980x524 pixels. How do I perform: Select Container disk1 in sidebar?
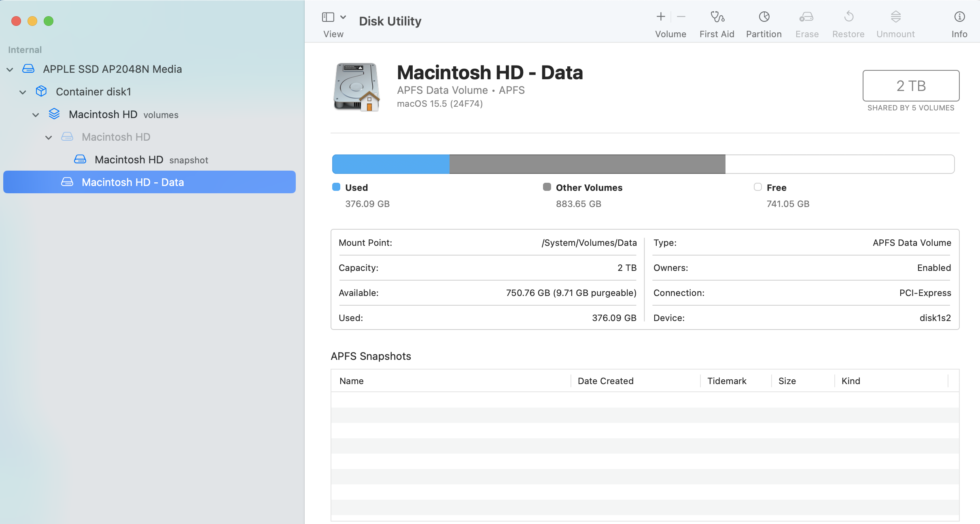(x=149, y=92)
